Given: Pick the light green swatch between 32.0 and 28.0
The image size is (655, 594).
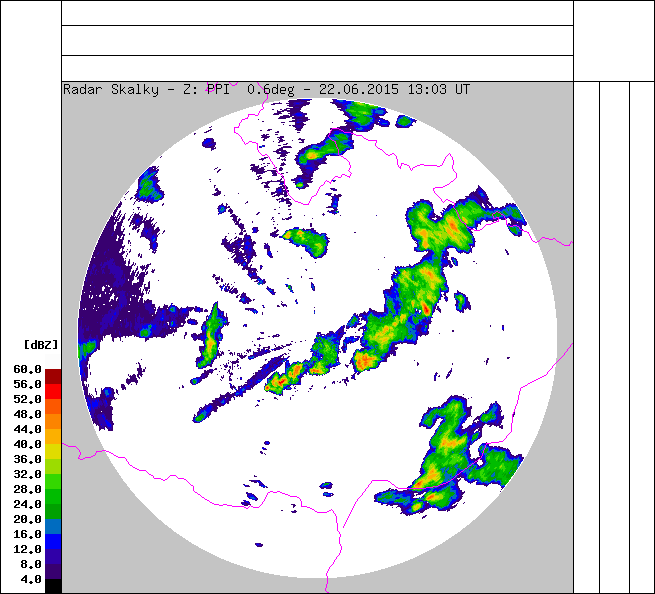Looking at the screenshot, I should 53,482.
